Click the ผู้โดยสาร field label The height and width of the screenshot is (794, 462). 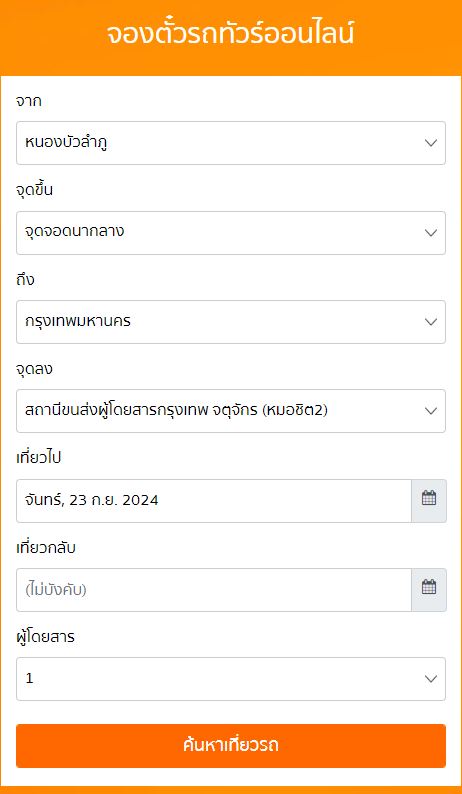(46, 637)
